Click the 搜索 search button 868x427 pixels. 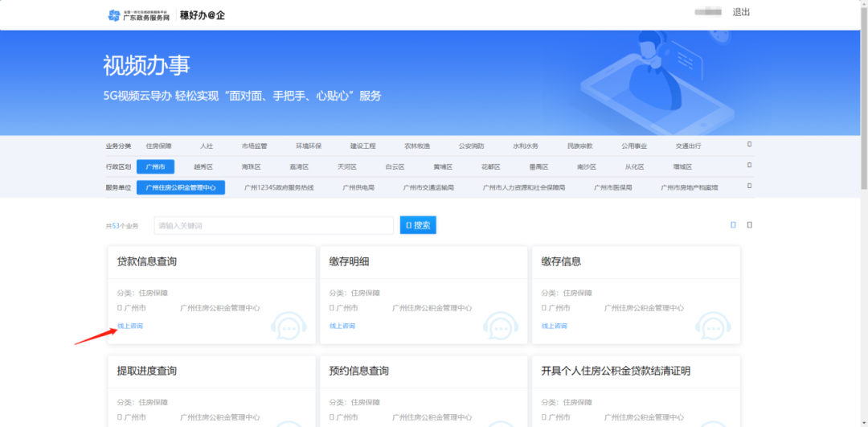418,225
